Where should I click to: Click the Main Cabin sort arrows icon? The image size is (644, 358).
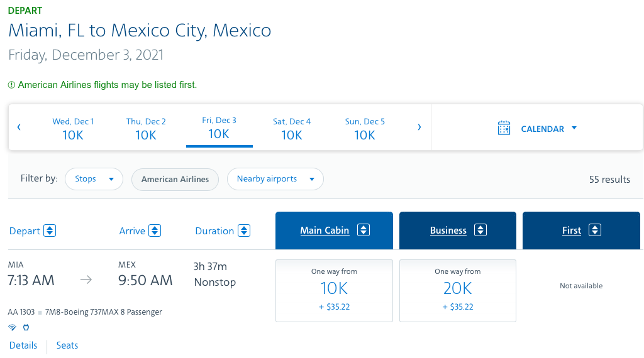click(364, 230)
